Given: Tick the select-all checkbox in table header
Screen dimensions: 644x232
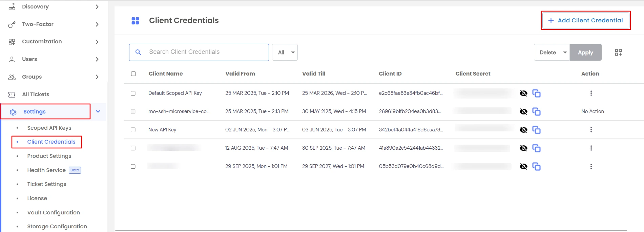Looking at the screenshot, I should point(133,74).
